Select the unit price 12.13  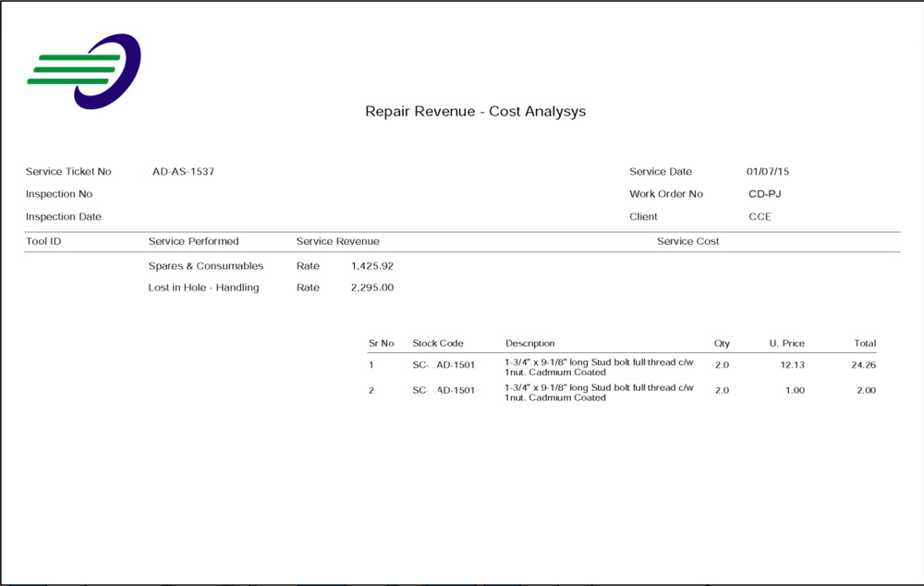(792, 365)
